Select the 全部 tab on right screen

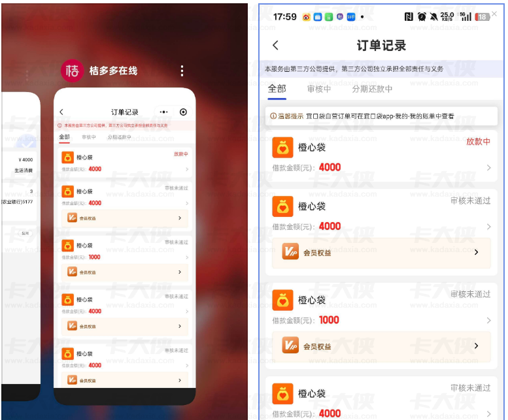coord(277,89)
